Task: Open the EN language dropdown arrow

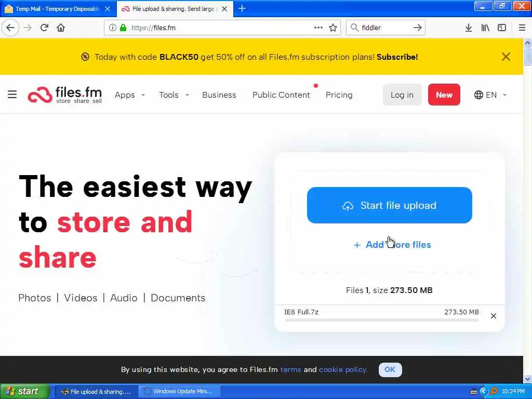Action: pos(504,95)
